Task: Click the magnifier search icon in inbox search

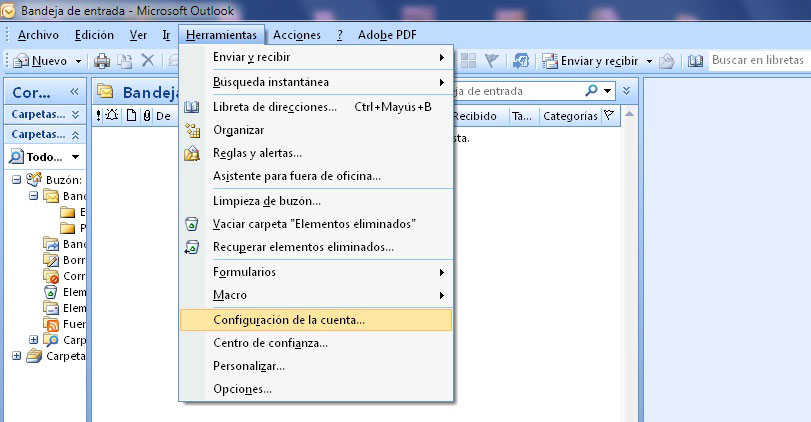Action: (x=591, y=91)
